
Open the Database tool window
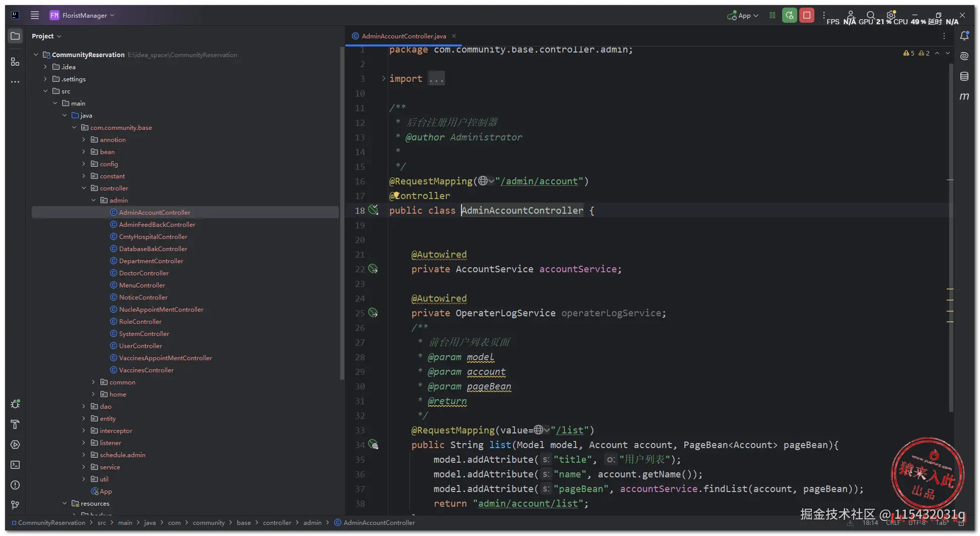pos(964,76)
